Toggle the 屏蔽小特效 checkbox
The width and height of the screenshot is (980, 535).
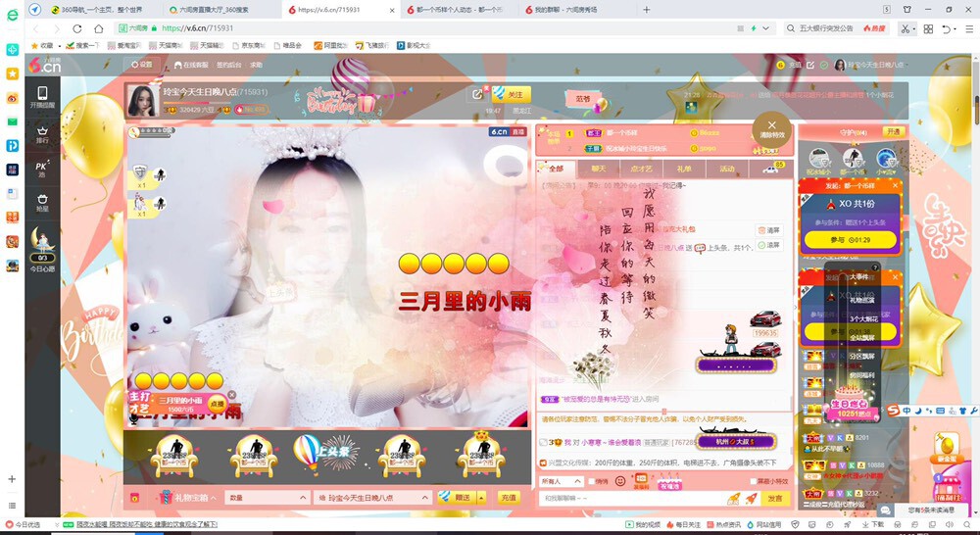(753, 481)
